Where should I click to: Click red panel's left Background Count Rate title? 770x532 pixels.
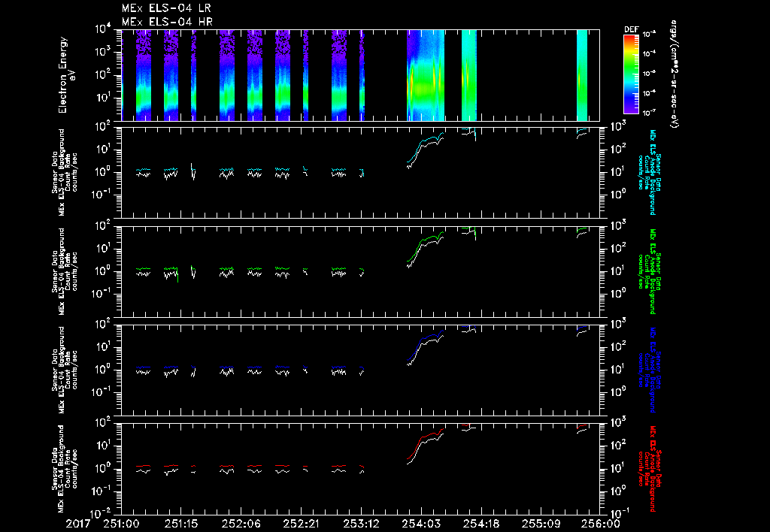click(65, 469)
